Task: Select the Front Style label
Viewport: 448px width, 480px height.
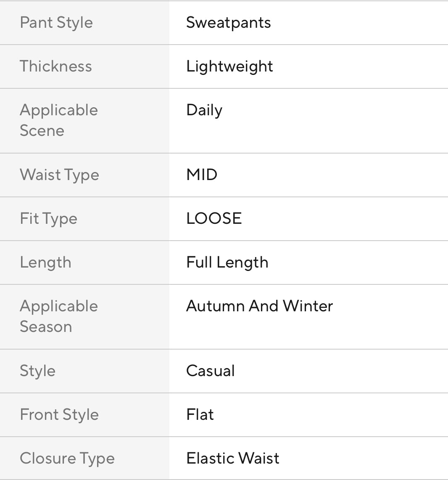Action: click(x=59, y=415)
